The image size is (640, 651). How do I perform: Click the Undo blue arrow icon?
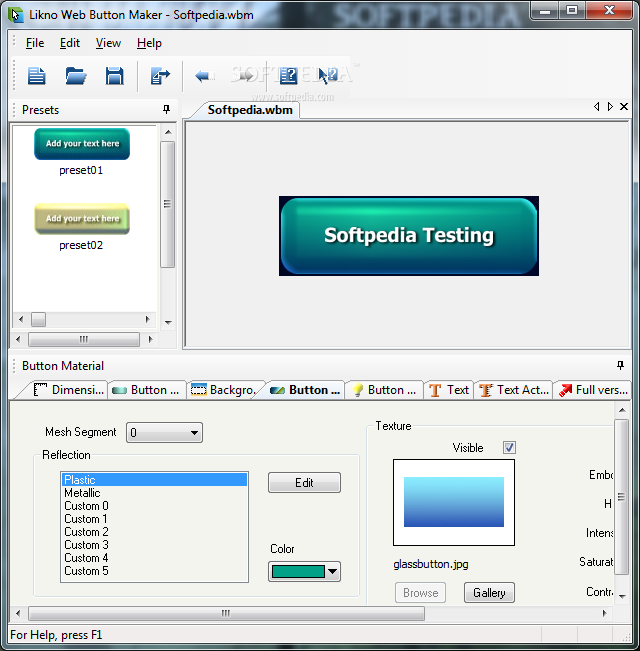204,76
